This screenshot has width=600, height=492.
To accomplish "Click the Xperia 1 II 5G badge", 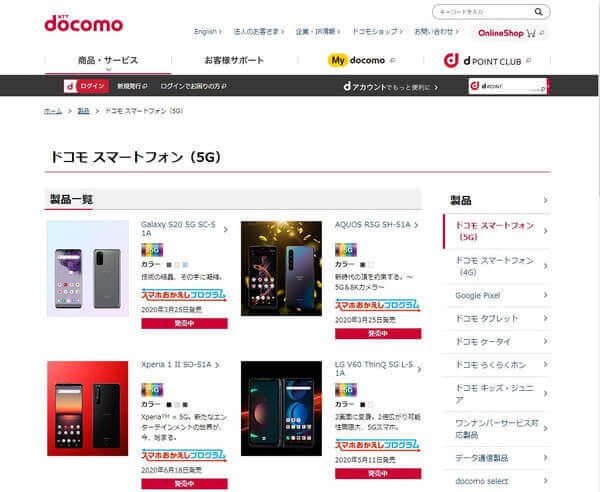I will point(152,390).
